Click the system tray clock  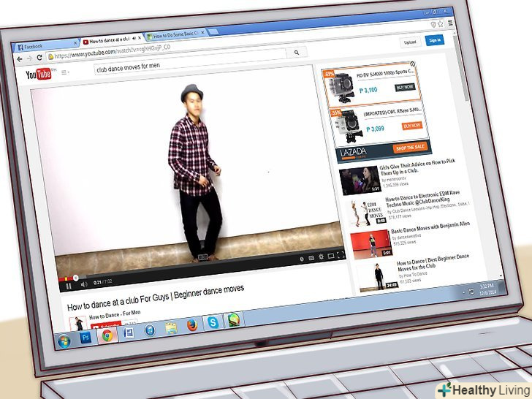pyautogui.click(x=487, y=289)
